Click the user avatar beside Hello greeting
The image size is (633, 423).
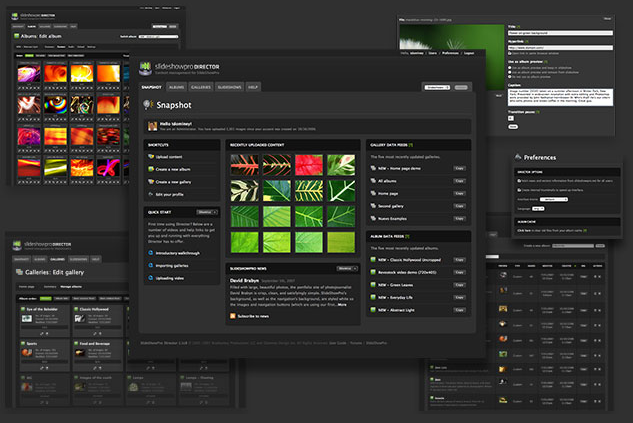153,126
